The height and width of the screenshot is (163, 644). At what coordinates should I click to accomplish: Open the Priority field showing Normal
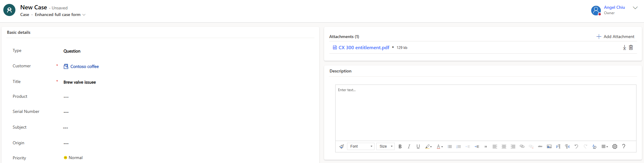[73, 158]
